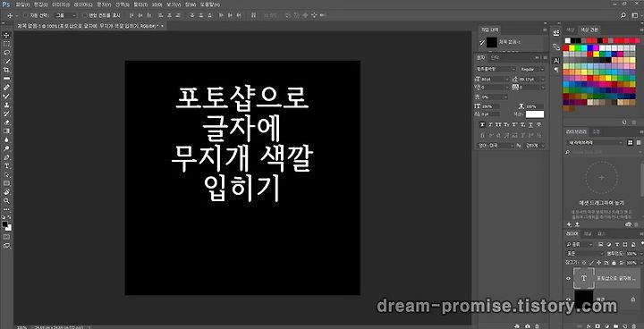The height and width of the screenshot is (329, 644).
Task: Pick the white swatch at top left
Action: [x=568, y=40]
